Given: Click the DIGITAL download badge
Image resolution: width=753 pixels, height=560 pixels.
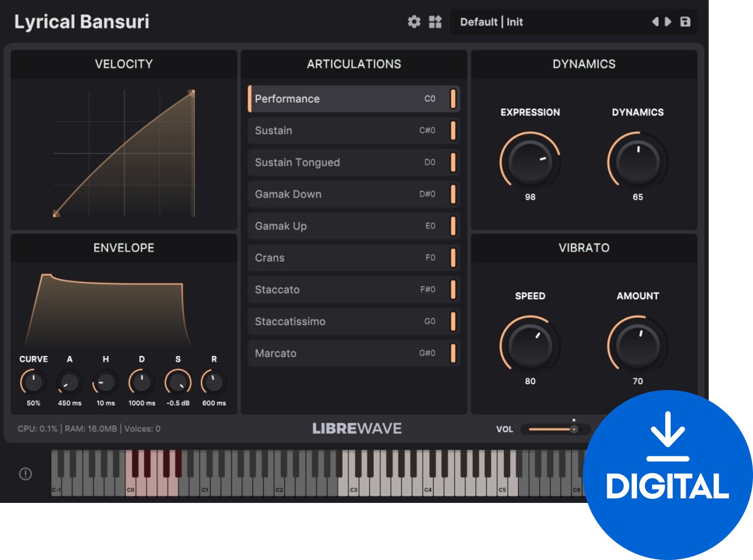Looking at the screenshot, I should tap(668, 475).
